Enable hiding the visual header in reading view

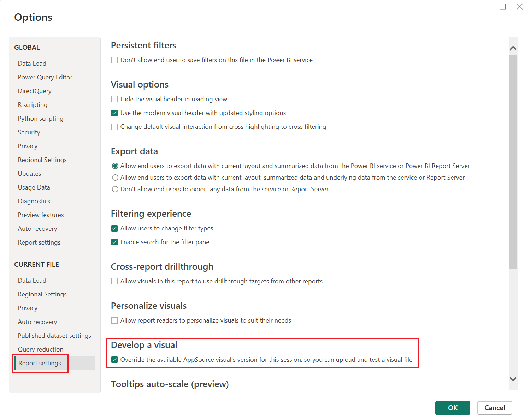point(114,99)
